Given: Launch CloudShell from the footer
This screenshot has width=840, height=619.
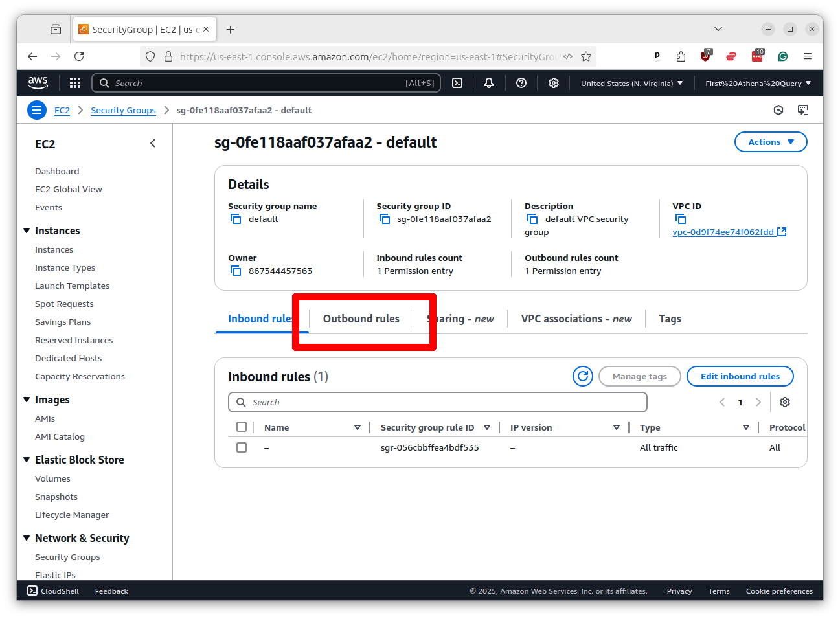Looking at the screenshot, I should coord(52,591).
